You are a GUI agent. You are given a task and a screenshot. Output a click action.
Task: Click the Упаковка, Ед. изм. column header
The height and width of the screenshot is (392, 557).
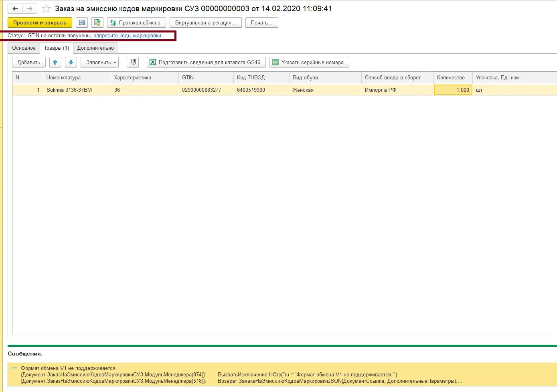[514, 77]
